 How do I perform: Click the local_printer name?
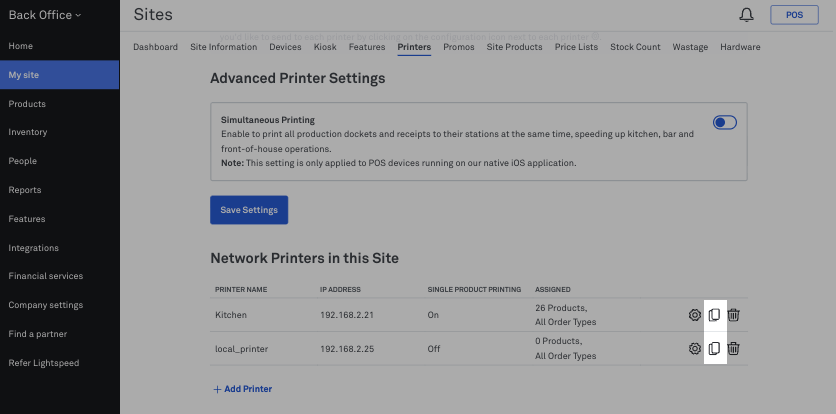(242, 349)
